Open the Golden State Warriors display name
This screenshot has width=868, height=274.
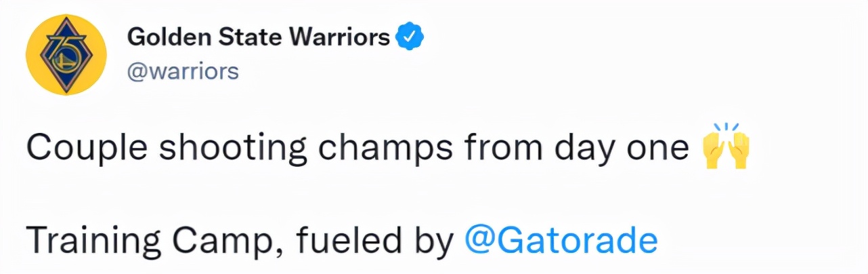click(x=259, y=37)
